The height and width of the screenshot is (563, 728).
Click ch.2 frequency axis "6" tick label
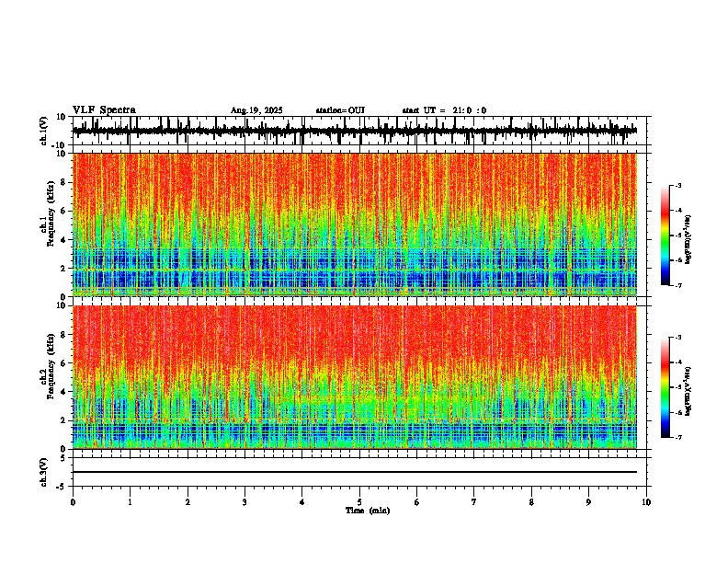click(x=65, y=362)
